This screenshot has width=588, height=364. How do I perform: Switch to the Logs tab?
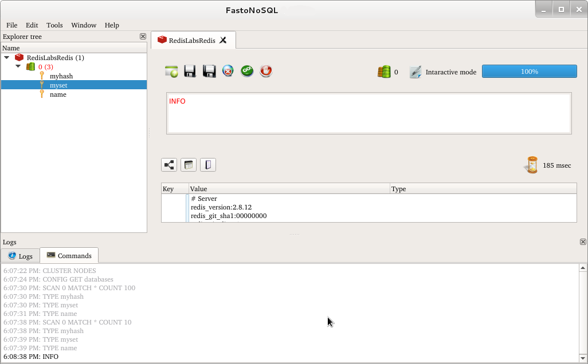(20, 256)
